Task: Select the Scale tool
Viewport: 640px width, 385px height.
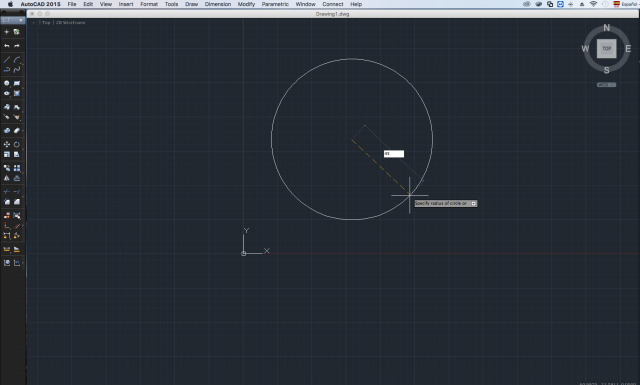Action: coord(7,155)
